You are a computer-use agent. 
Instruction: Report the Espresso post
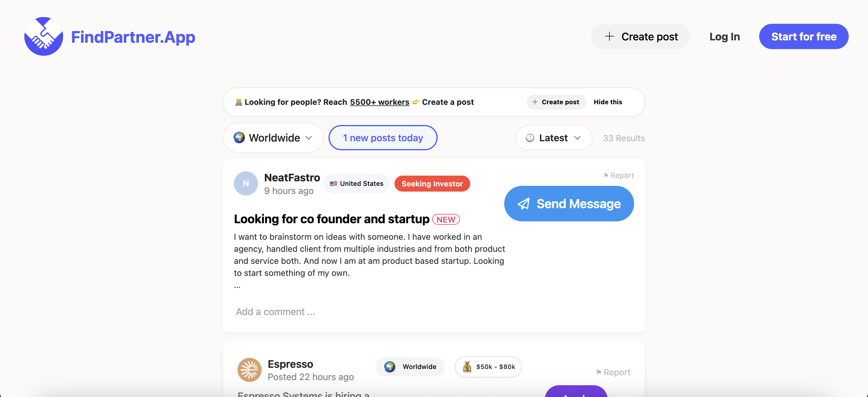point(613,372)
